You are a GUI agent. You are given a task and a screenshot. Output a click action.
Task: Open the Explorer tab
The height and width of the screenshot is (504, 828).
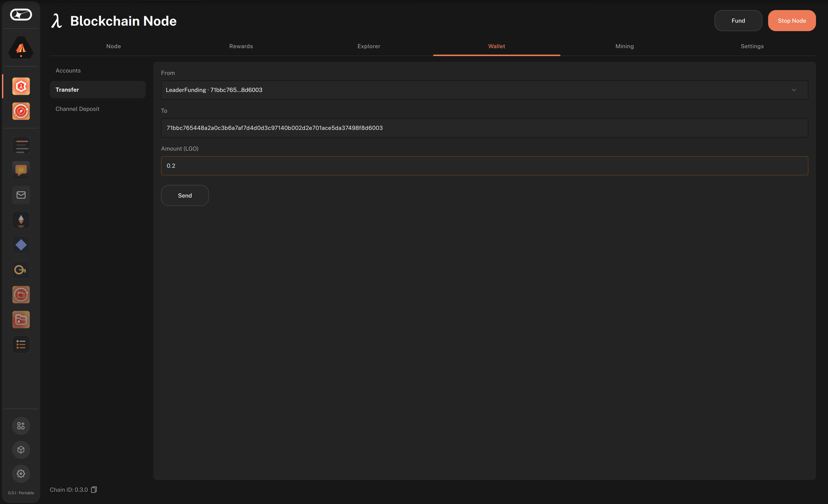coord(369,46)
